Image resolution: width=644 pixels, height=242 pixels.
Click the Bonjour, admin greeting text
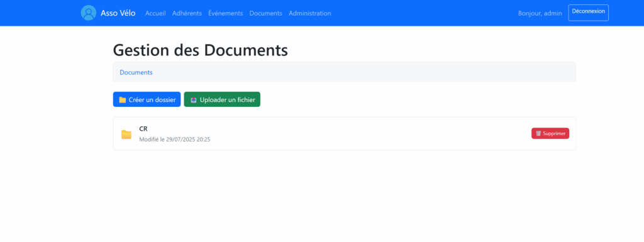click(540, 13)
